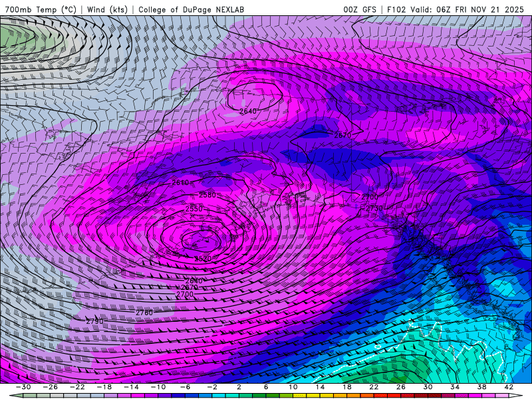Click the -30 color scale label
The height and width of the screenshot is (399, 532).
click(x=23, y=387)
